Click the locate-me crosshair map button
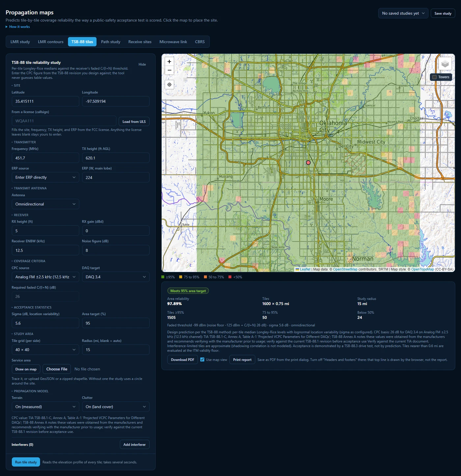 click(169, 85)
